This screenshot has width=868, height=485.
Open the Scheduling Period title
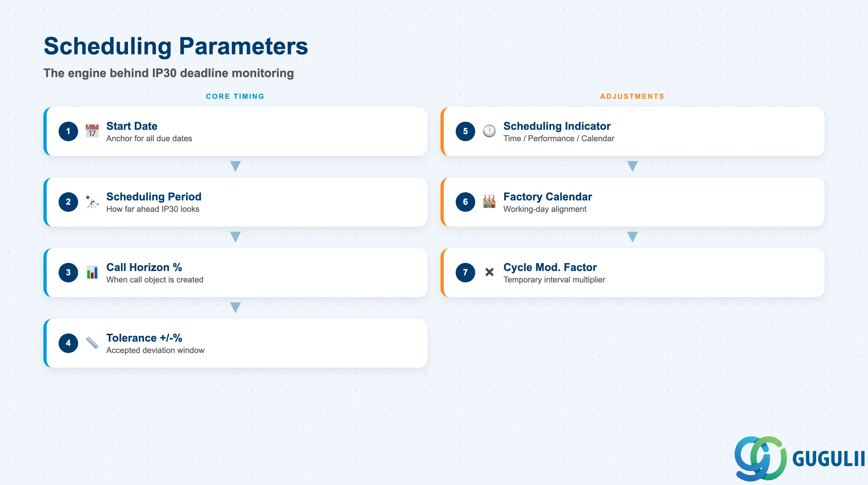154,196
